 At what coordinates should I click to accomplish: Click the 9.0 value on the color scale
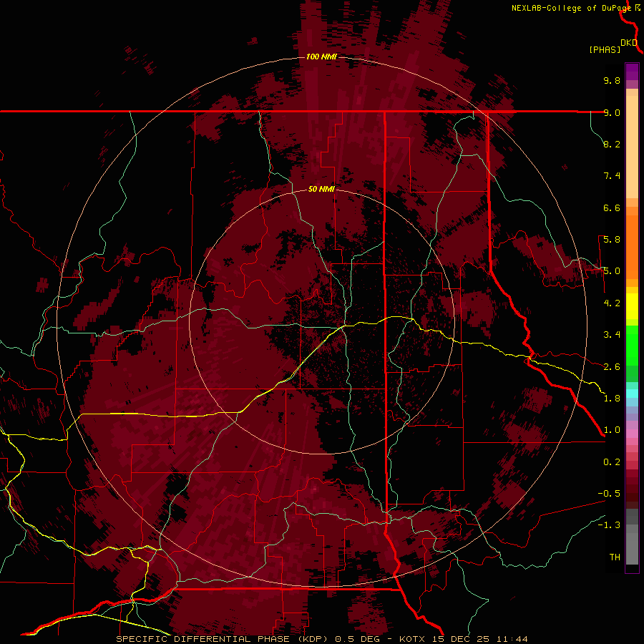point(612,112)
